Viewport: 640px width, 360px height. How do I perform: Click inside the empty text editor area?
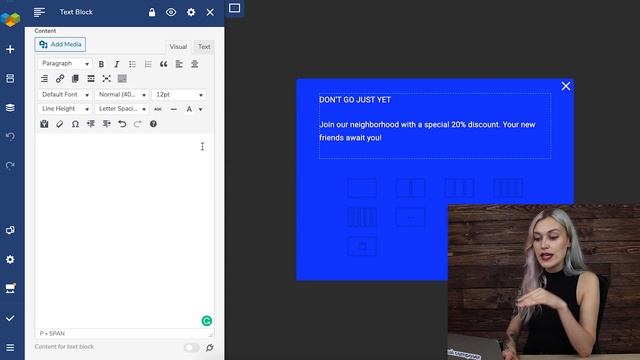click(124, 231)
